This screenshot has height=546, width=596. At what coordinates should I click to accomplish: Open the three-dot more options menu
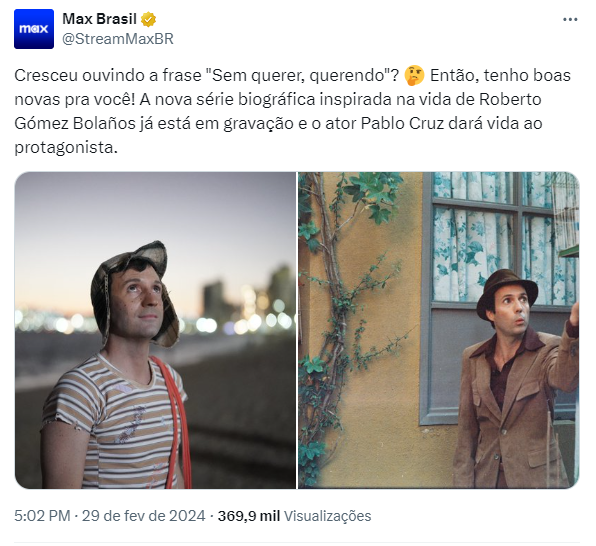coord(570,19)
